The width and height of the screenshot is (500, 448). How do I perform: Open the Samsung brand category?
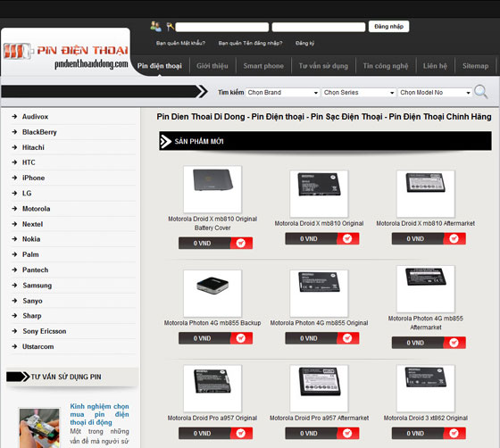[37, 286]
